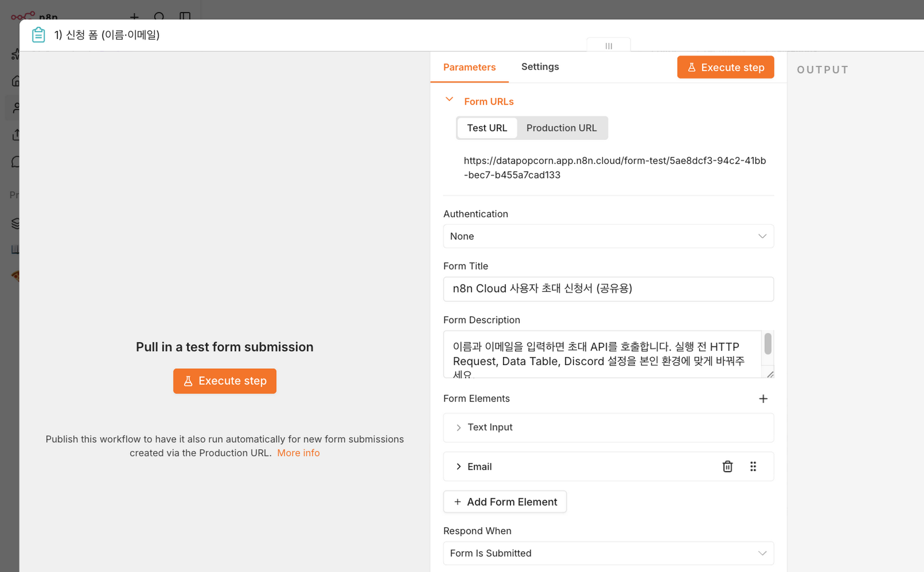Click Execute step in the parameters header
The width and height of the screenshot is (924, 572).
click(x=725, y=67)
